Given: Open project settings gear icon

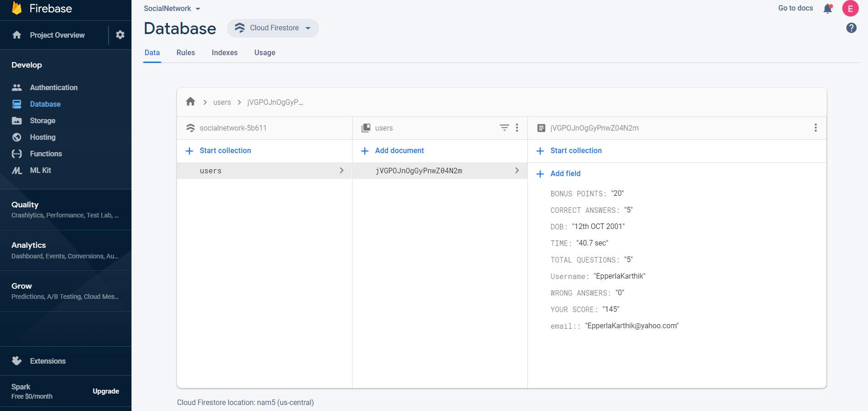Looking at the screenshot, I should [120, 35].
